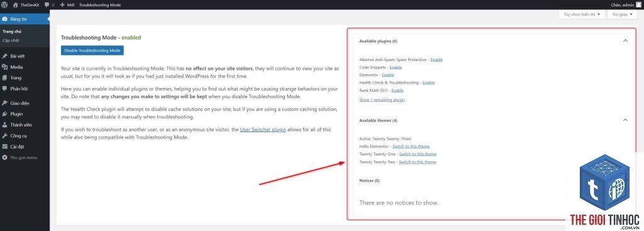The height and width of the screenshot is (231, 644).
Task: Click 'Active: Twenty Twenty-Three' text
Action: click(x=385, y=139)
